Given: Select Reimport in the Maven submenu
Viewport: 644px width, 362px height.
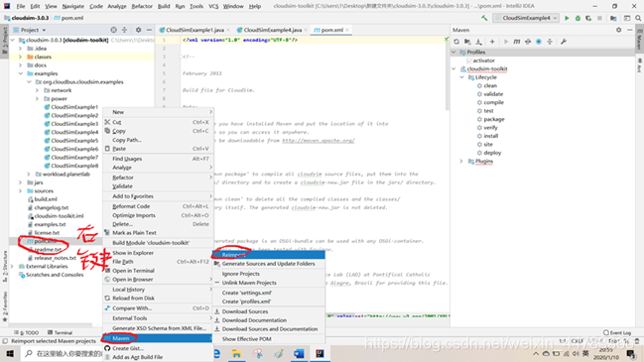Looking at the screenshot, I should pos(269,255).
